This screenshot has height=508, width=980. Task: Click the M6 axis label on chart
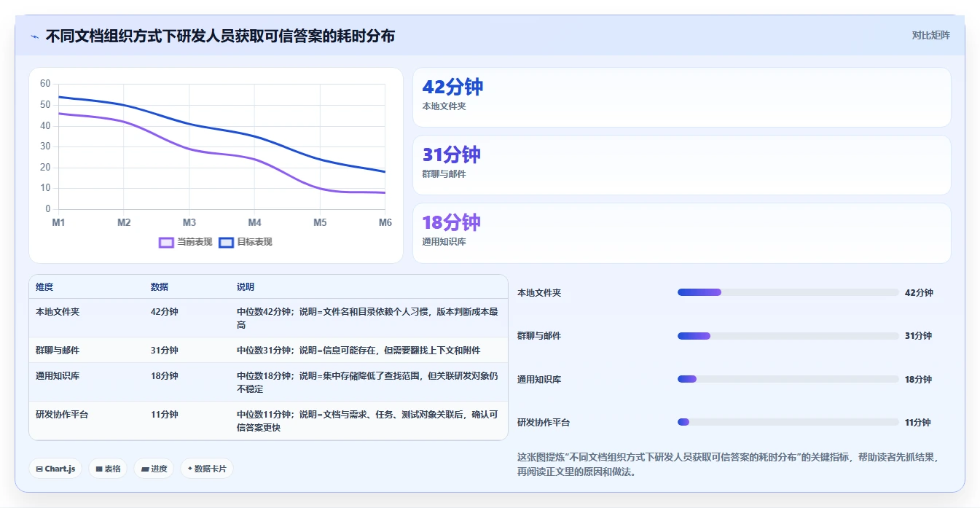click(385, 222)
